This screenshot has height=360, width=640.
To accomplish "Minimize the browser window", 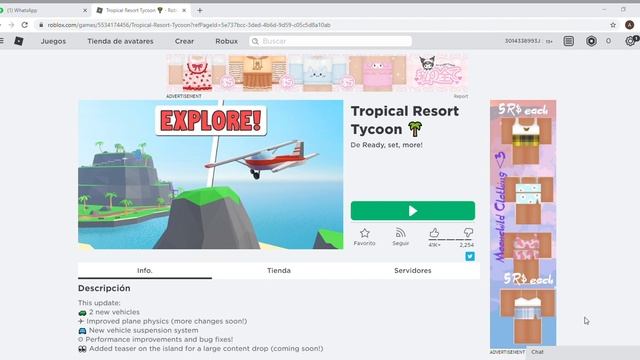I will [604, 9].
